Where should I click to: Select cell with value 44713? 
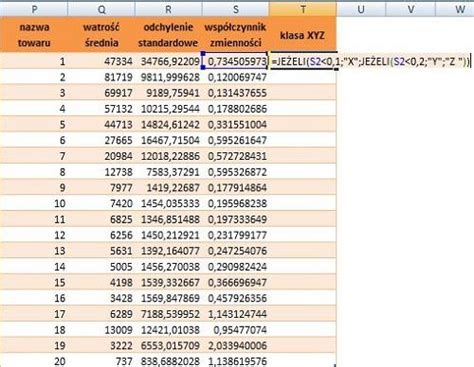click(x=101, y=124)
